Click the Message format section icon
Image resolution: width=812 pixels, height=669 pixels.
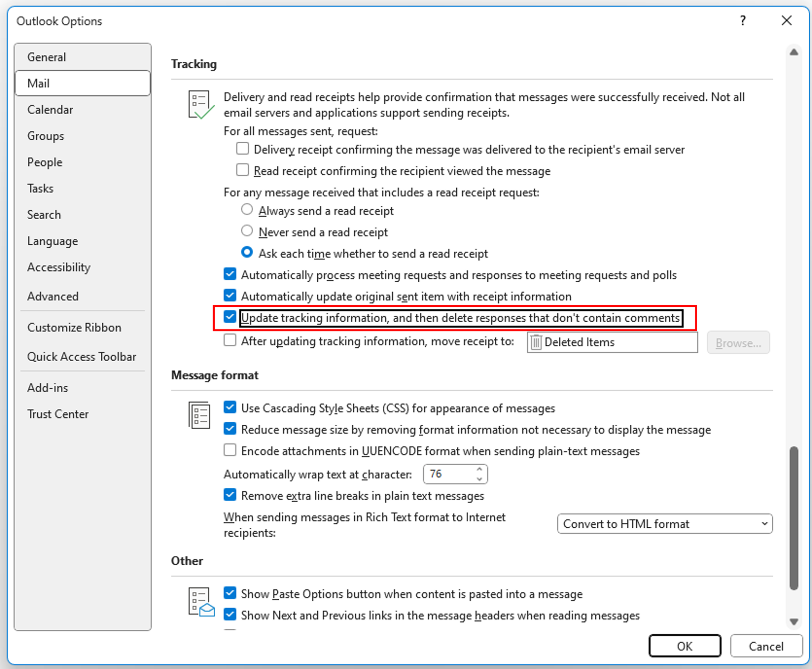coord(199,415)
